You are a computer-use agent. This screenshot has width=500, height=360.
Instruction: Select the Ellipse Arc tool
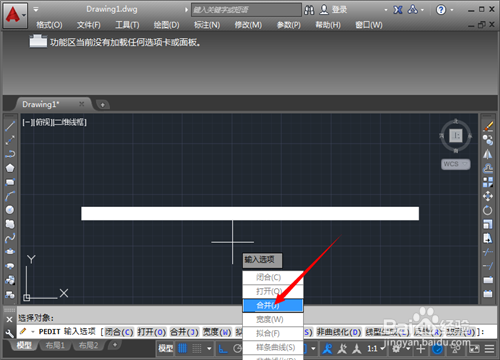(x=10, y=266)
